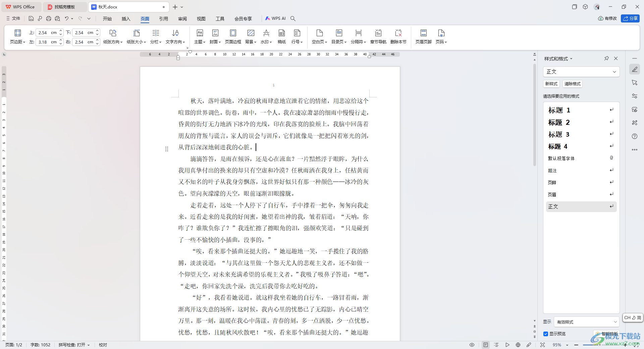Viewport: 644px width, 349px height.
Task: Toggle the show preview (显示预览) checkbox
Action: [546, 334]
